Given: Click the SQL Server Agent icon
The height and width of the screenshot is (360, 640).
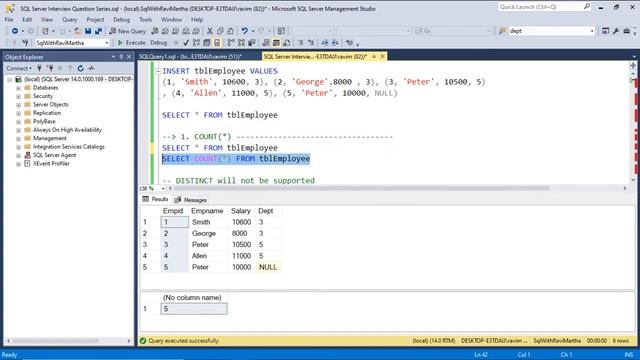Looking at the screenshot, I should [27, 155].
